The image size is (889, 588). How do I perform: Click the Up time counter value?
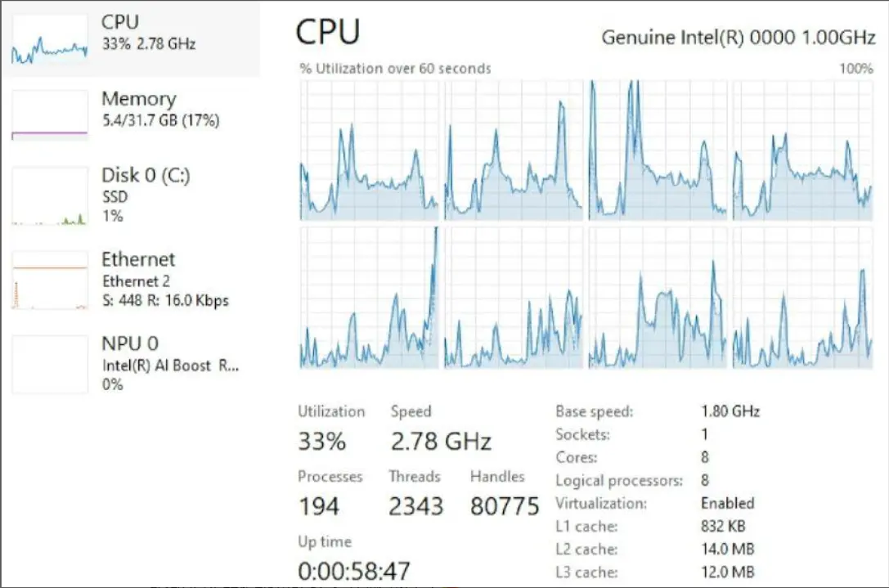pos(354,570)
